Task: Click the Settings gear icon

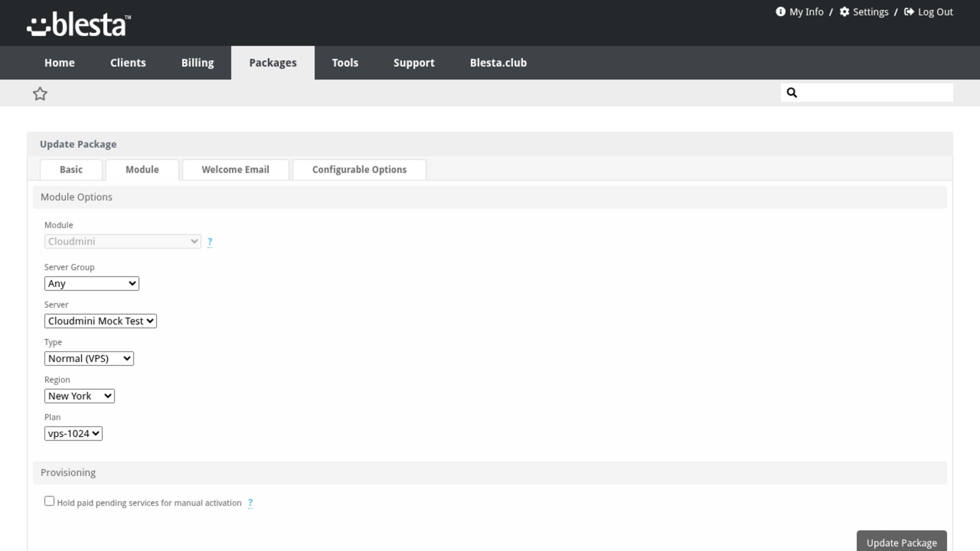Action: [845, 12]
